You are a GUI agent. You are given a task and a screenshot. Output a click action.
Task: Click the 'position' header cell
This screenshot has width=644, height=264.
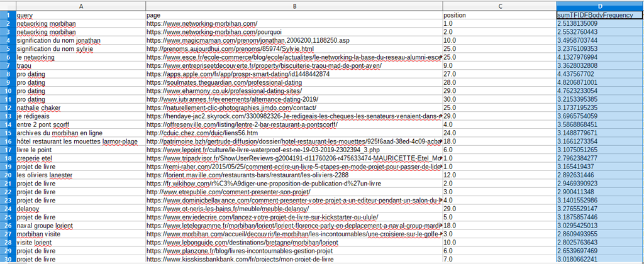coord(499,15)
